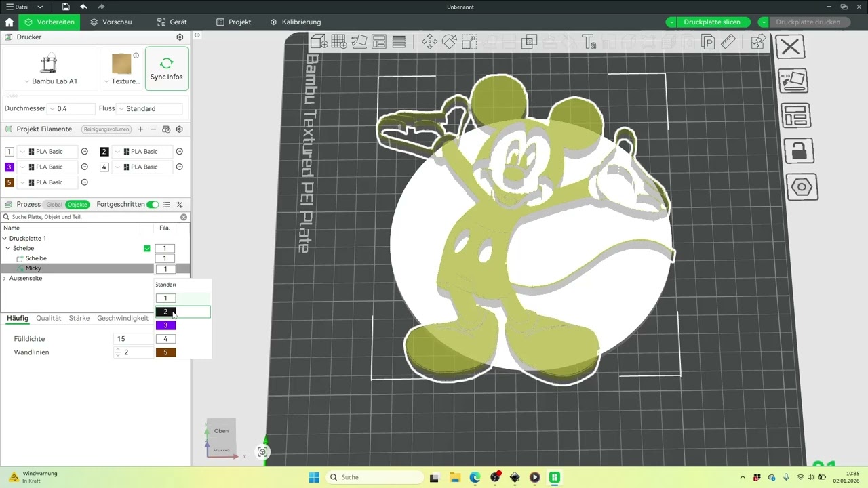This screenshot has height=488, width=868.
Task: Click the compare presets icon
Action: click(x=180, y=205)
